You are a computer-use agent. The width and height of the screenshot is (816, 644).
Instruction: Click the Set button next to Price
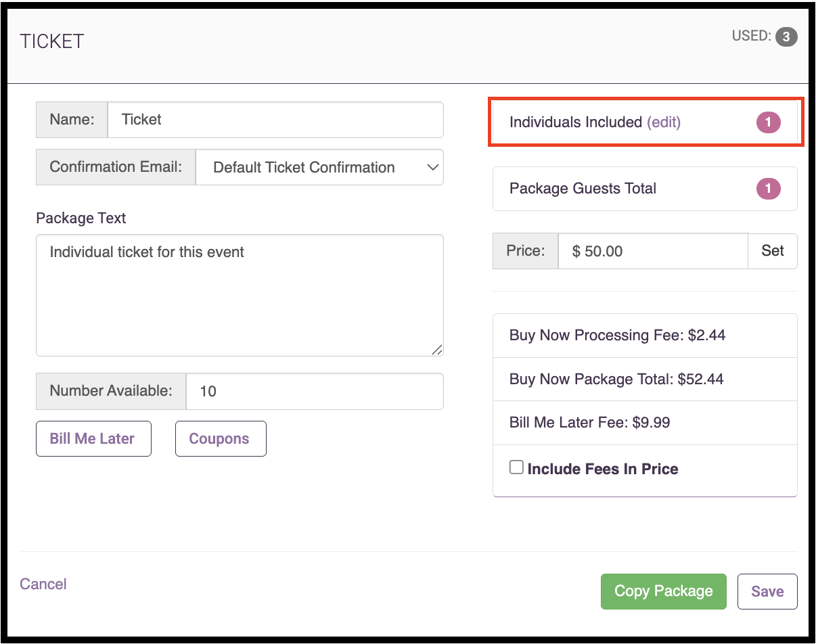(x=773, y=251)
